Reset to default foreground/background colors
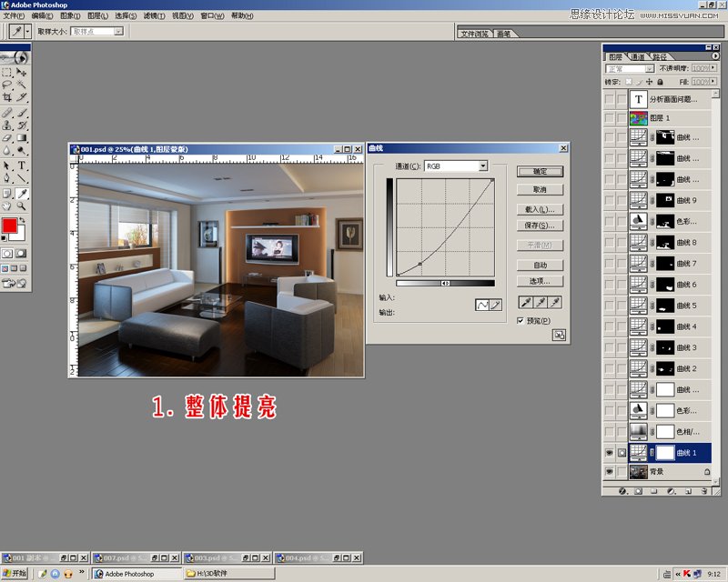The image size is (728, 582). pos(5,238)
